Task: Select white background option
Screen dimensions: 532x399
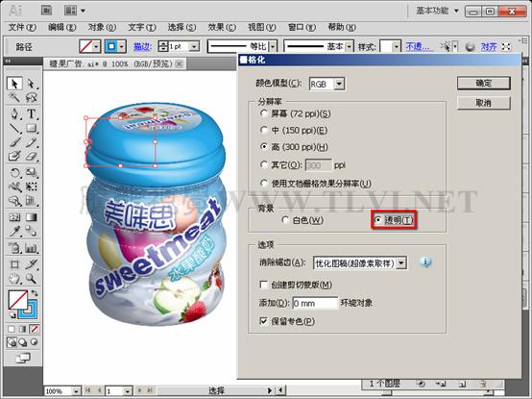Action: coord(285,220)
